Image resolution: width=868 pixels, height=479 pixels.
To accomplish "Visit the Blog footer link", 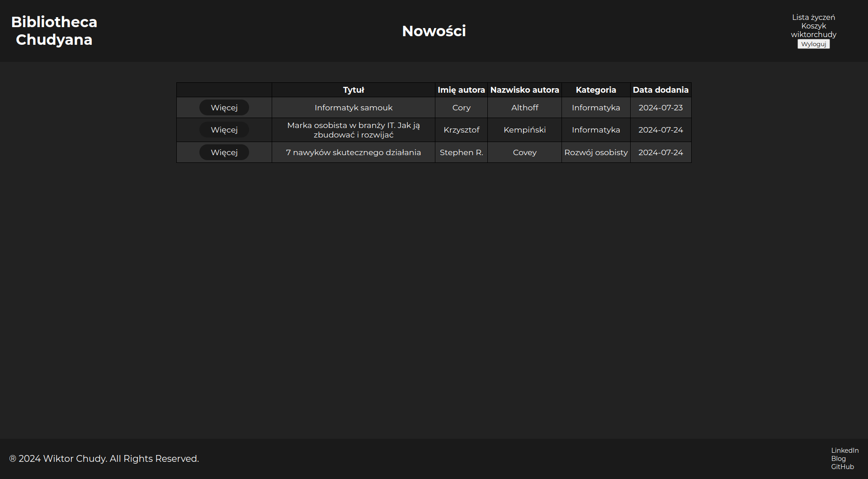I will (x=838, y=458).
